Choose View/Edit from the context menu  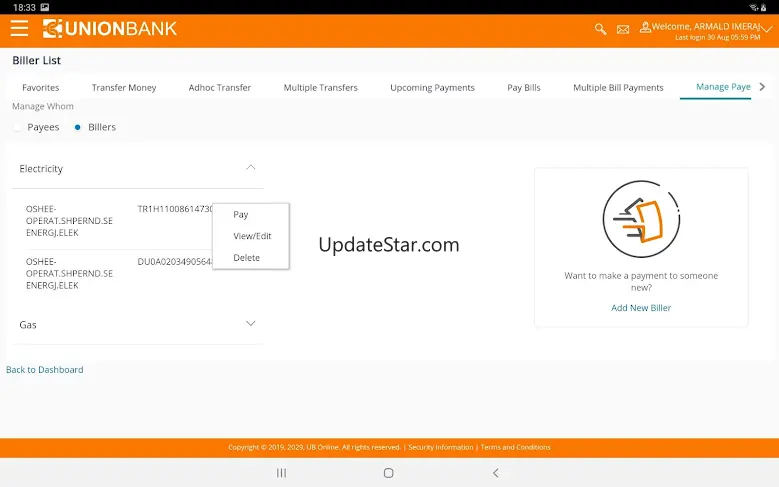tap(252, 236)
